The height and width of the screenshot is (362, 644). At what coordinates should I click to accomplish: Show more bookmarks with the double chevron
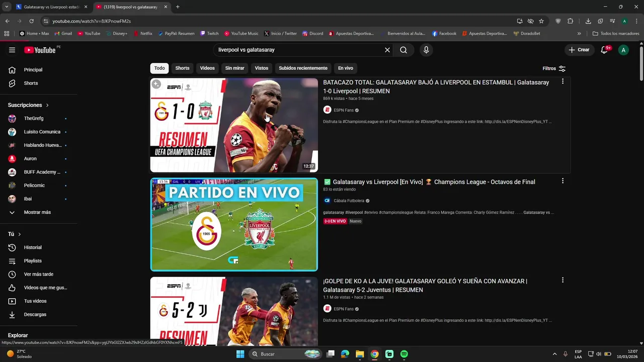(x=579, y=34)
